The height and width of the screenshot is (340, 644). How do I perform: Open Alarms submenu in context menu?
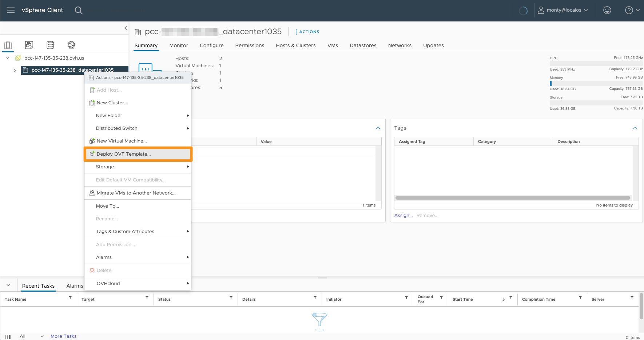(x=138, y=257)
